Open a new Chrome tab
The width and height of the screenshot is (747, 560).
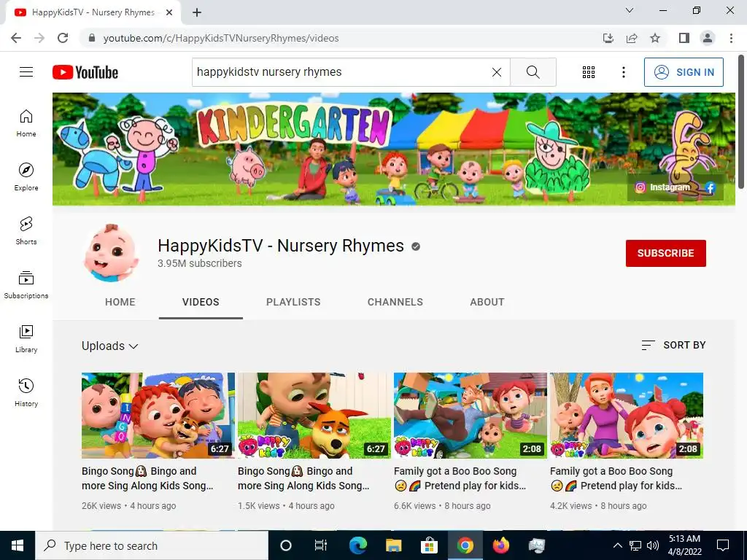click(x=197, y=12)
